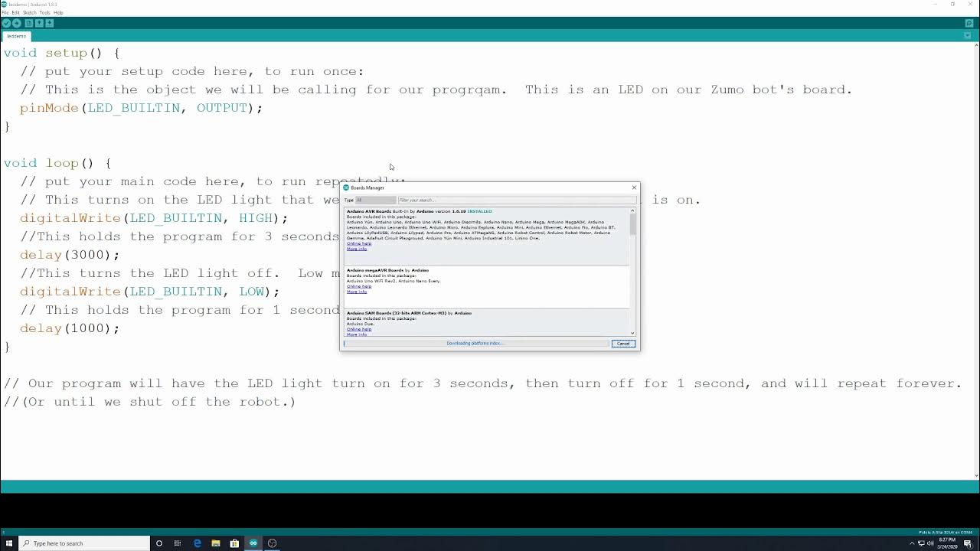
Task: Click the digitalWrite(LED_BUILTIN, HIGH) line
Action: [x=154, y=218]
